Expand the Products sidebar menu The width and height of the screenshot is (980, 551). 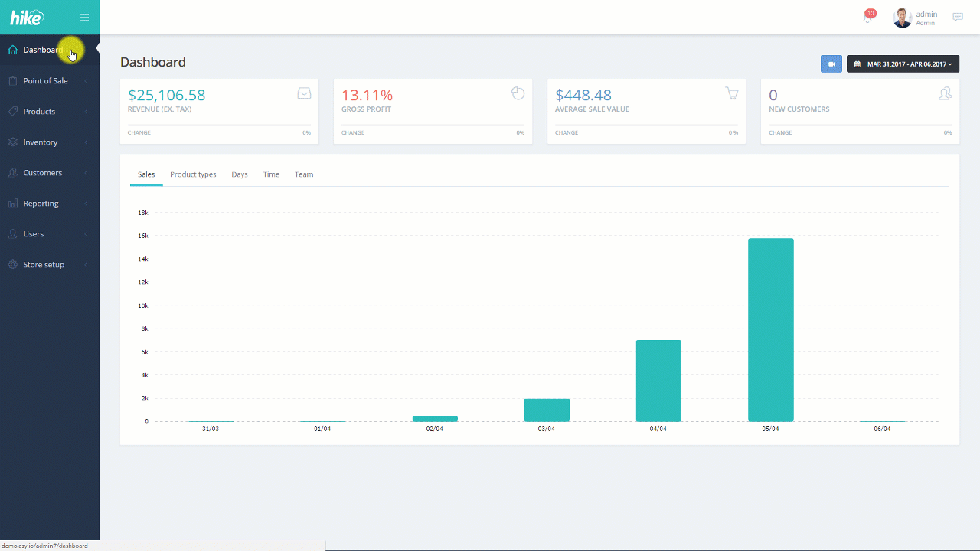pos(50,111)
